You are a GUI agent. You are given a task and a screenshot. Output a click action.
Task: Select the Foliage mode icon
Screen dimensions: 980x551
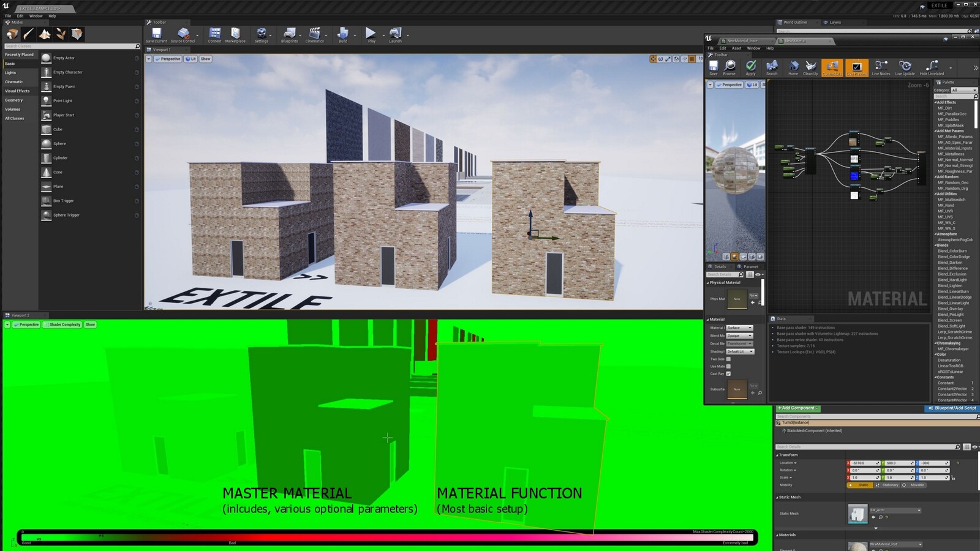pos(61,34)
